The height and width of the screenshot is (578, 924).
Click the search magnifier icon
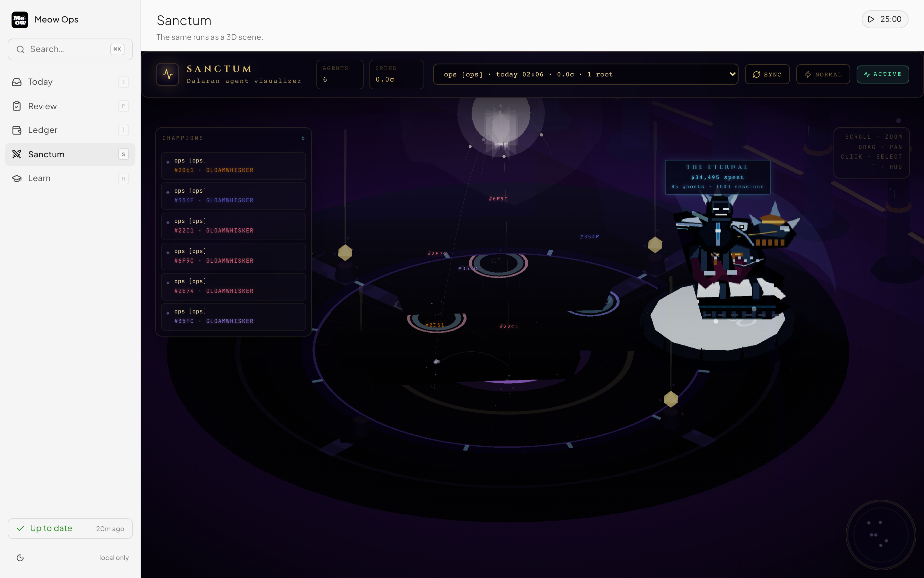tap(21, 49)
